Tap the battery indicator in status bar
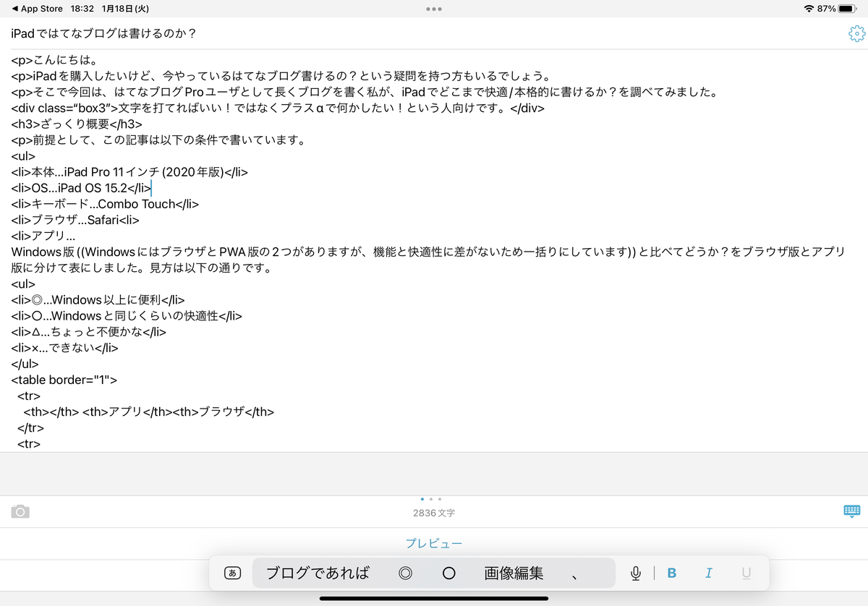 point(847,9)
